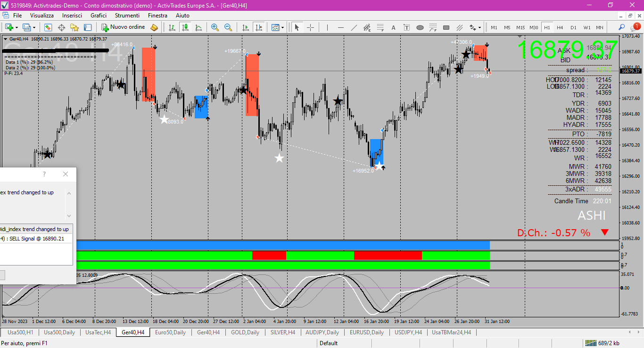This screenshot has height=348, width=644.
Task: Open the Templates toolbar icon
Action: coord(275,27)
